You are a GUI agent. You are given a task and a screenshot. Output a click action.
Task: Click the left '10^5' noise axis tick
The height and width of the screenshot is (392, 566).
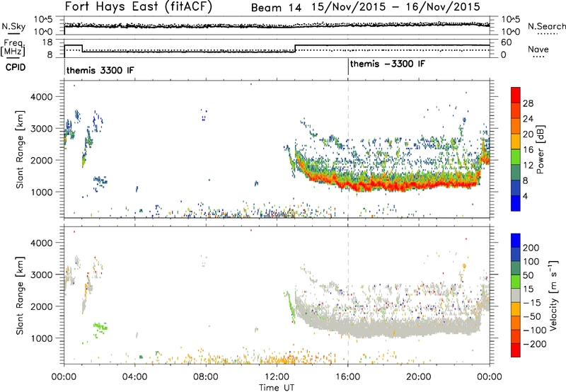tap(43, 20)
